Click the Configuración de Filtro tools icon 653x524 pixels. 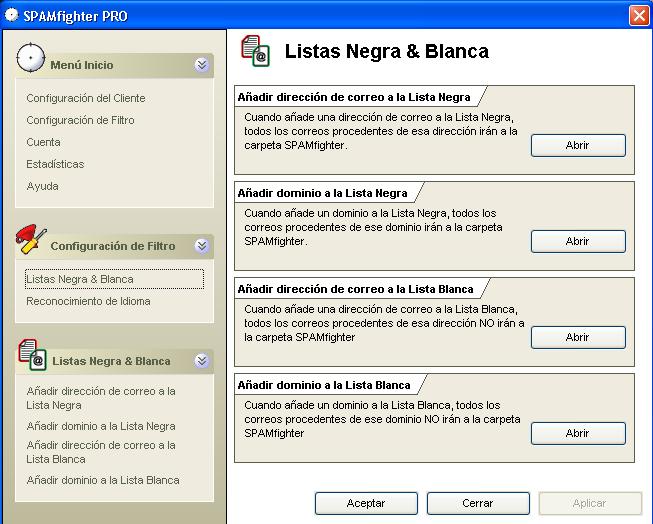point(31,239)
